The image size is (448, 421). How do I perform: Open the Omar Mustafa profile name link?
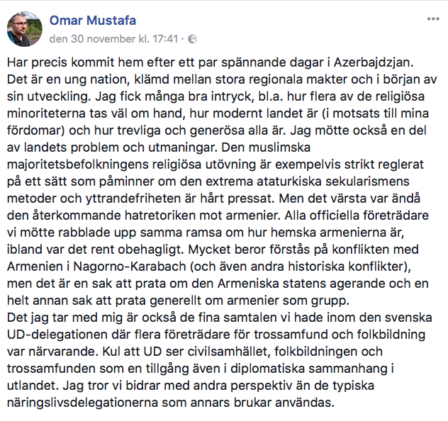93,20
